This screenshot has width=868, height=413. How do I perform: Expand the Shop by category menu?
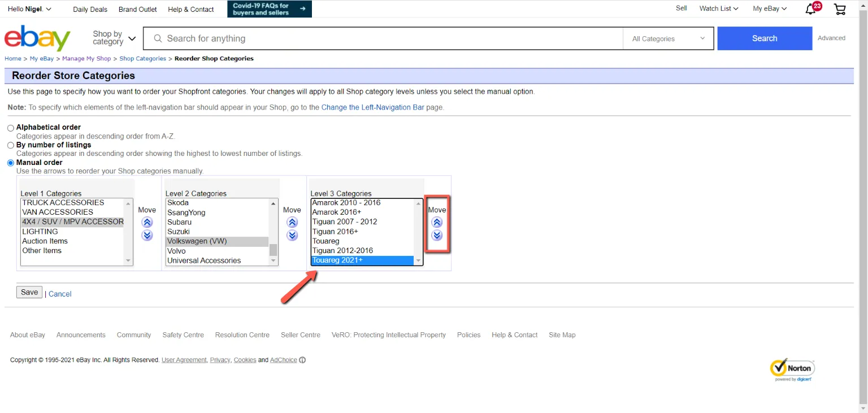click(x=114, y=38)
